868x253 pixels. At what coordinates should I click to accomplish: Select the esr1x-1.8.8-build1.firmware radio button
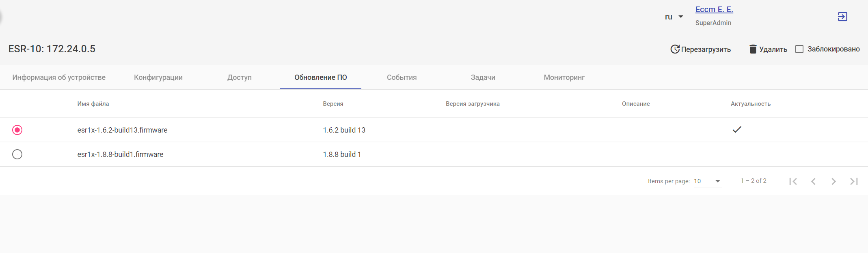tap(17, 154)
